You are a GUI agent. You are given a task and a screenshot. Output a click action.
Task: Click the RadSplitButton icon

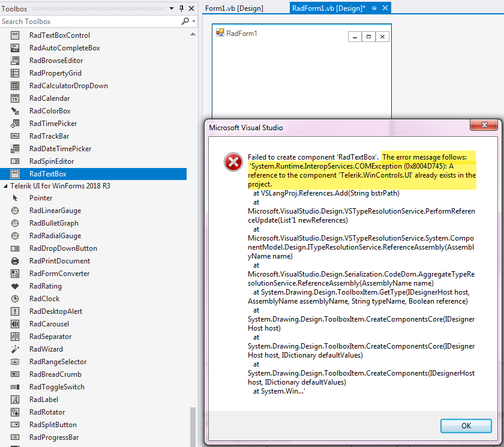(15, 425)
